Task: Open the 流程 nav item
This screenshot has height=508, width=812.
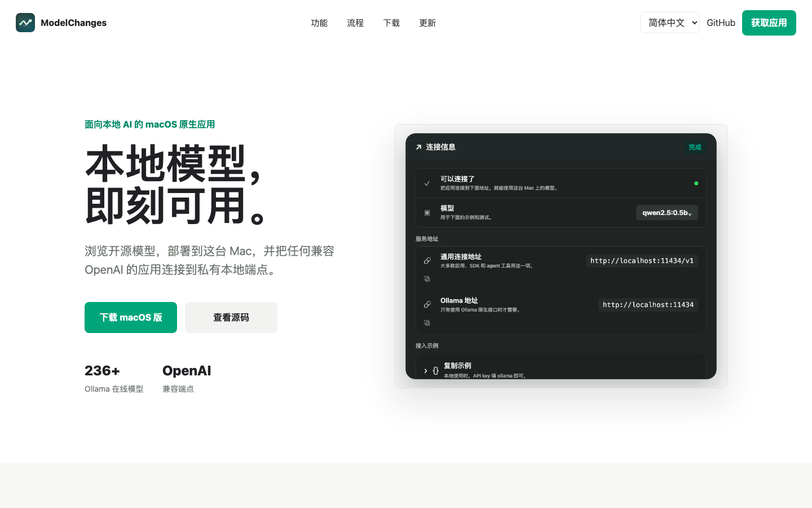Action: pyautogui.click(x=355, y=23)
